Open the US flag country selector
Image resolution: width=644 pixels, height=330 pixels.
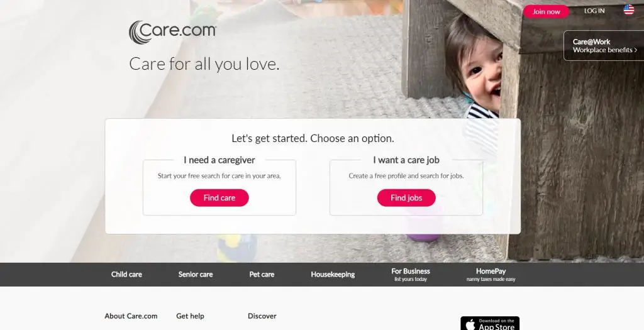pyautogui.click(x=629, y=10)
